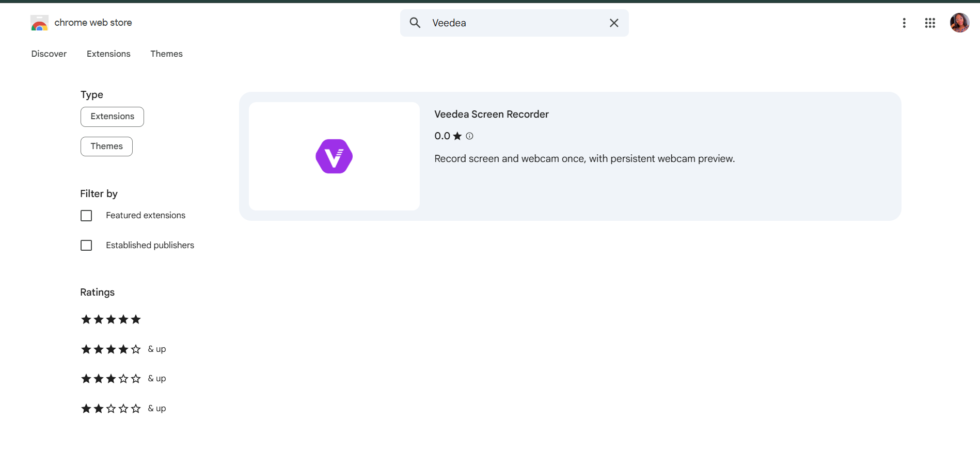This screenshot has height=454, width=980.
Task: Click the Featured extensions label
Action: (x=146, y=215)
